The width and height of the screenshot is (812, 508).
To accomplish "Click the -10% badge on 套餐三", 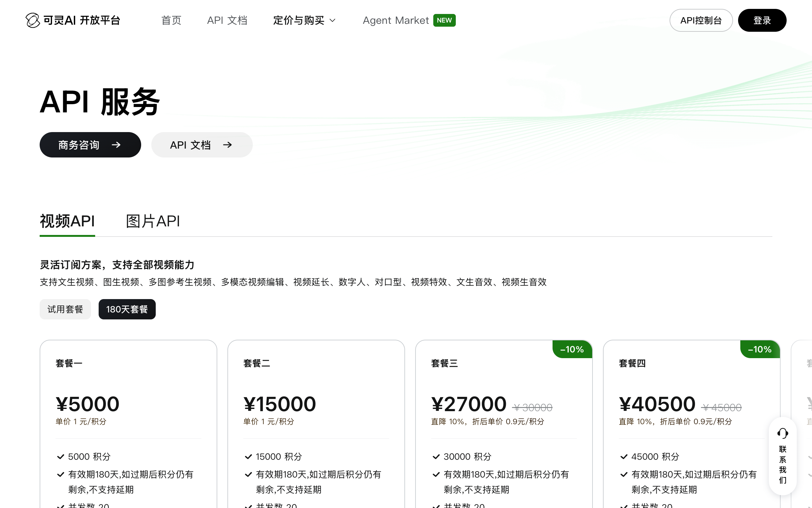I will pos(572,350).
